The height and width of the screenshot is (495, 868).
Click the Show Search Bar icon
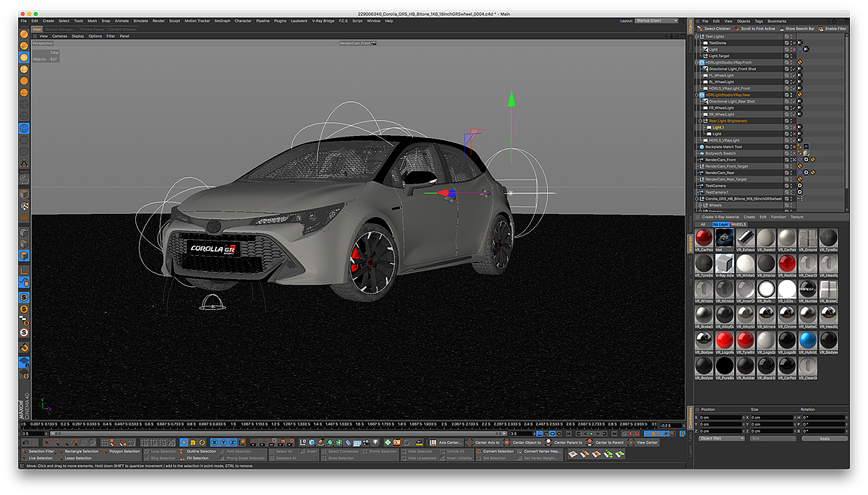click(781, 29)
